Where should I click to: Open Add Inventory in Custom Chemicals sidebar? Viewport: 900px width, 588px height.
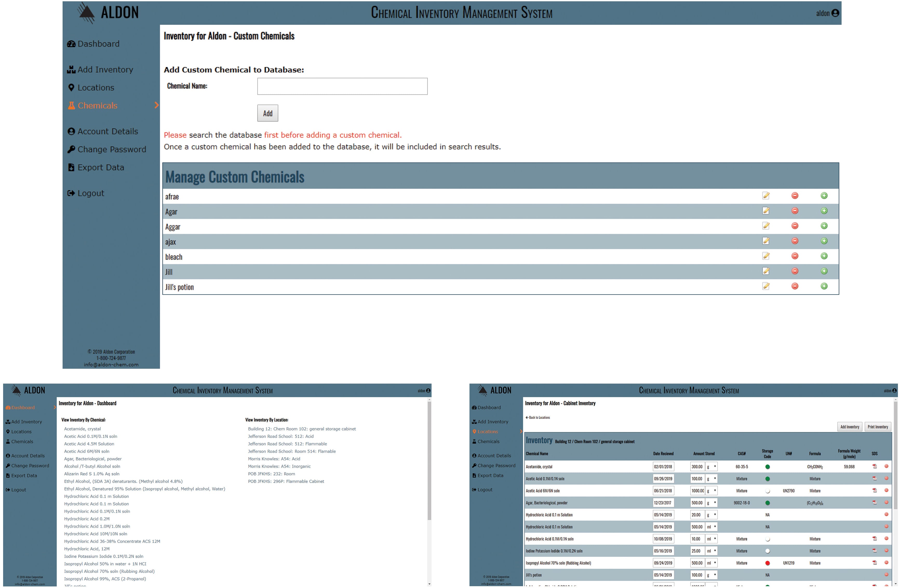coord(100,70)
